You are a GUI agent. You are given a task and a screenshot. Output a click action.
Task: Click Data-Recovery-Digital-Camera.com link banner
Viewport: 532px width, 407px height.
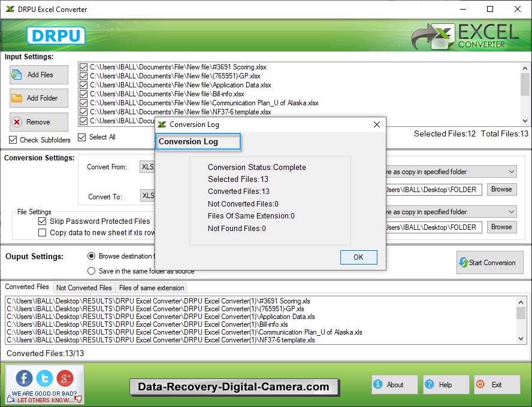pyautogui.click(x=234, y=387)
